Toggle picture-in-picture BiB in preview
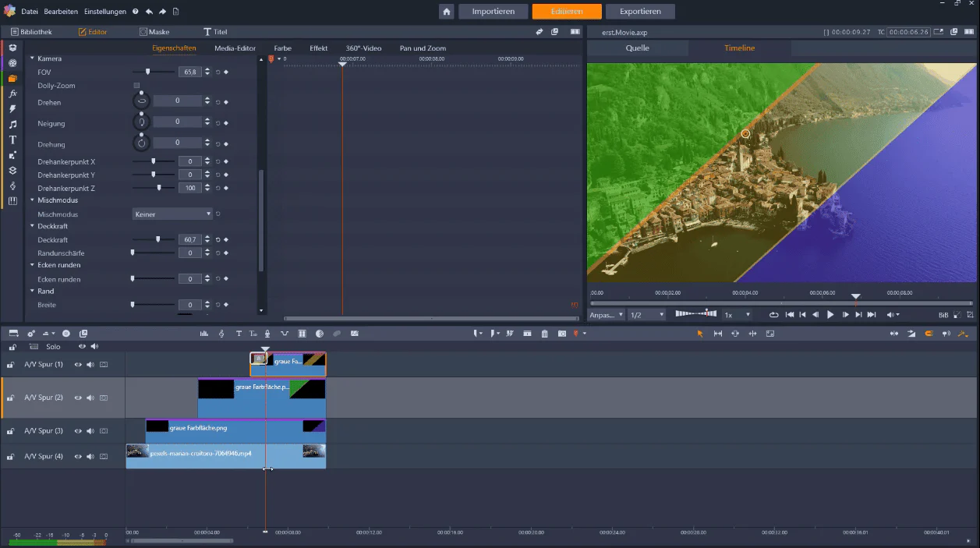 pos(943,315)
